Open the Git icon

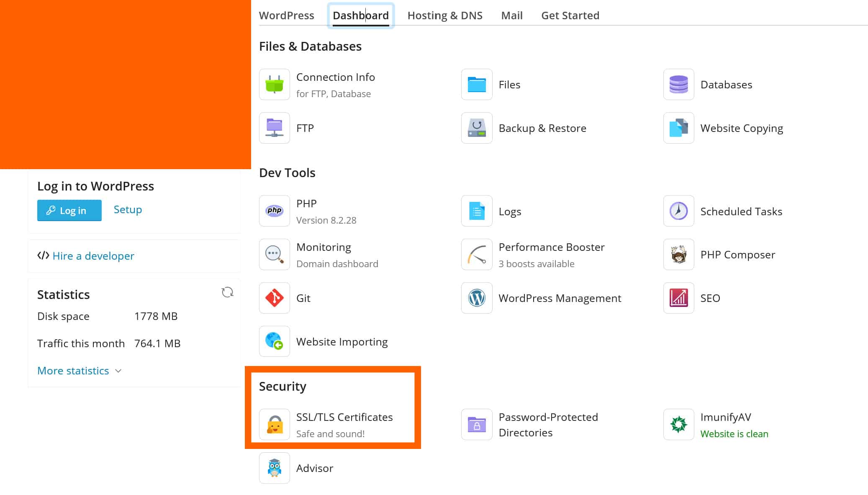[275, 298]
